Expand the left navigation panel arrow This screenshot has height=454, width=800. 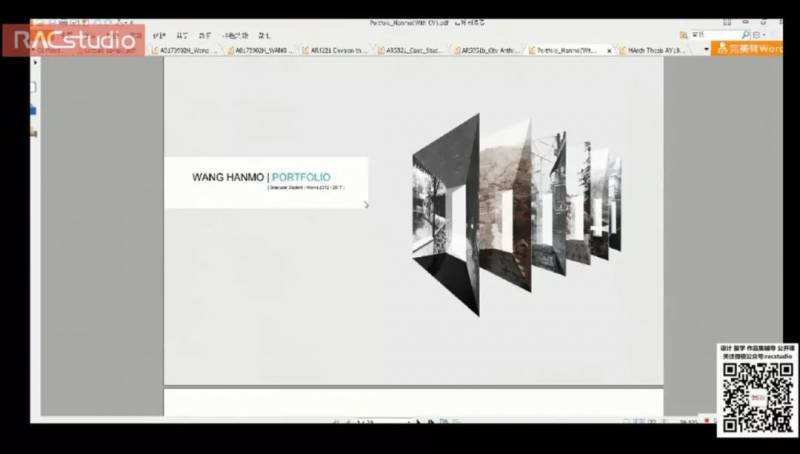pyautogui.click(x=35, y=62)
